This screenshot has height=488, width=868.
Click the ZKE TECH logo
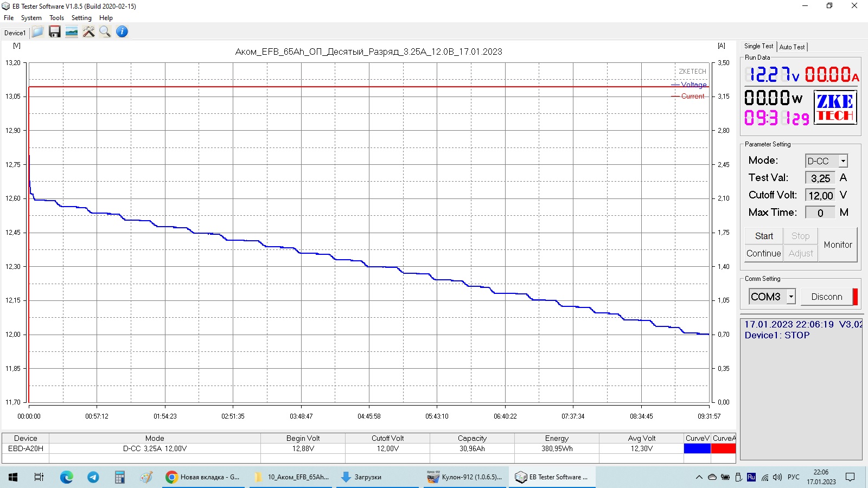click(x=835, y=108)
